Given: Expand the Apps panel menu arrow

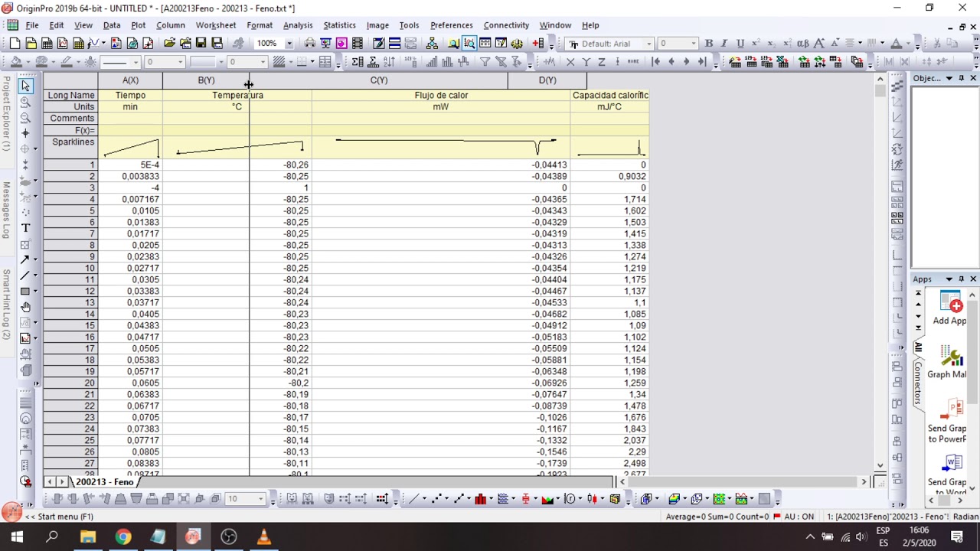Looking at the screenshot, I should point(949,279).
